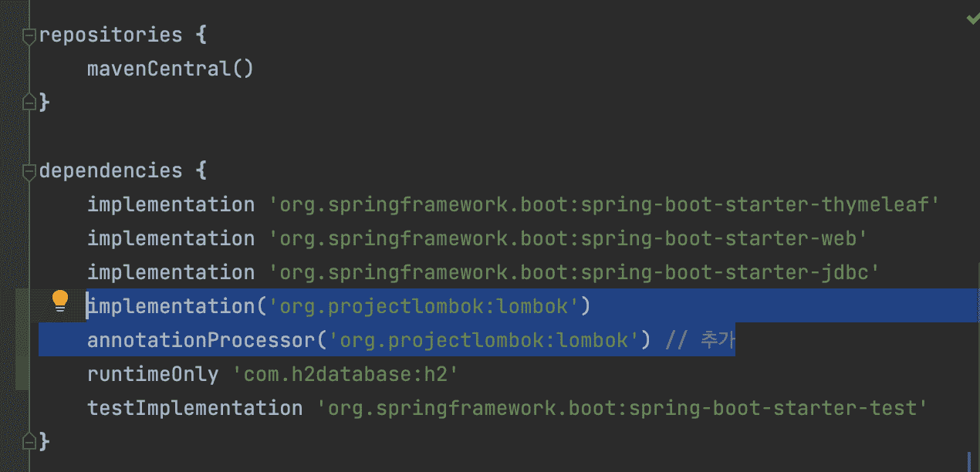Viewport: 980px width, 472px height.
Task: Place cursor on mavenCentral() call
Action: pos(170,69)
